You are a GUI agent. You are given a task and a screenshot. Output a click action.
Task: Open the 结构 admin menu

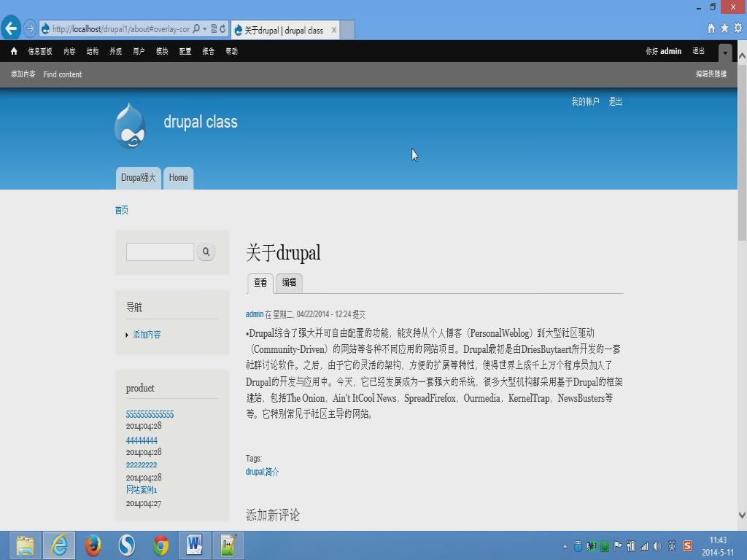(93, 51)
